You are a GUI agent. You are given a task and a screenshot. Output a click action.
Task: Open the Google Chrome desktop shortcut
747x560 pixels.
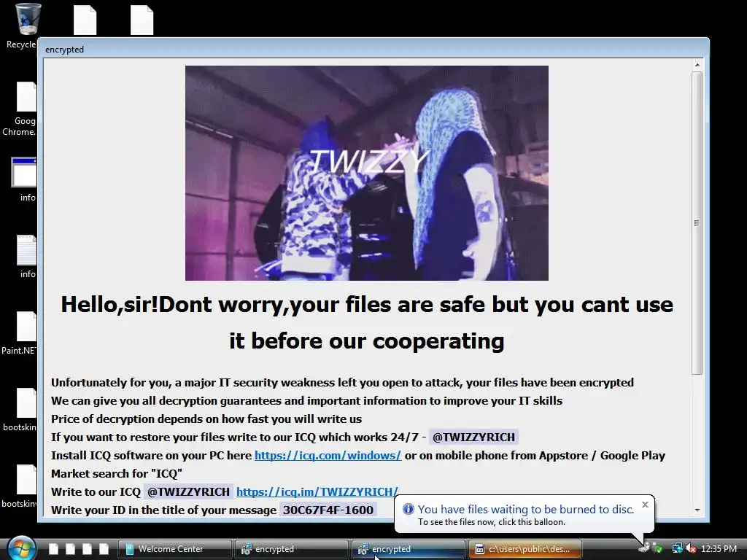(26, 97)
